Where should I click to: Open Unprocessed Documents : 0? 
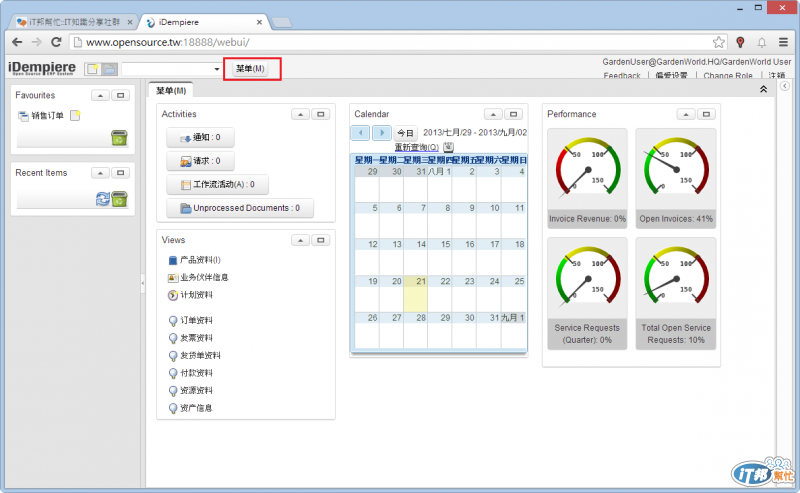click(240, 208)
